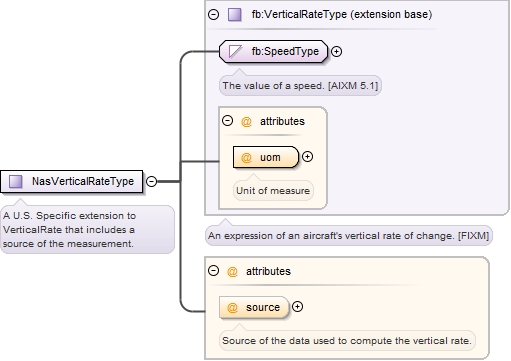Select the source attribute box
511x361 pixels.
(x=254, y=307)
